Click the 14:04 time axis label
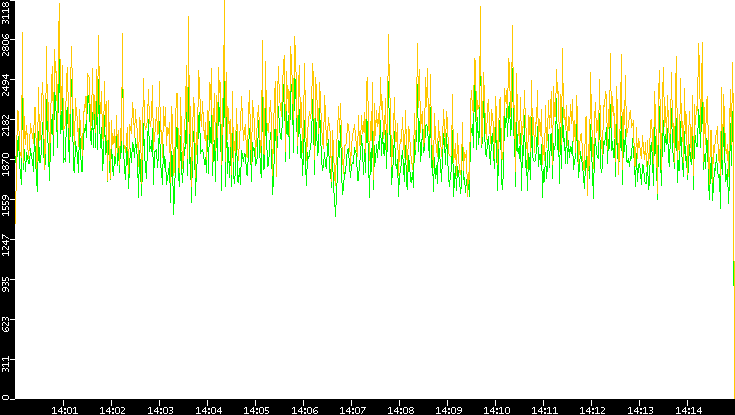The image size is (735, 415). (208, 410)
